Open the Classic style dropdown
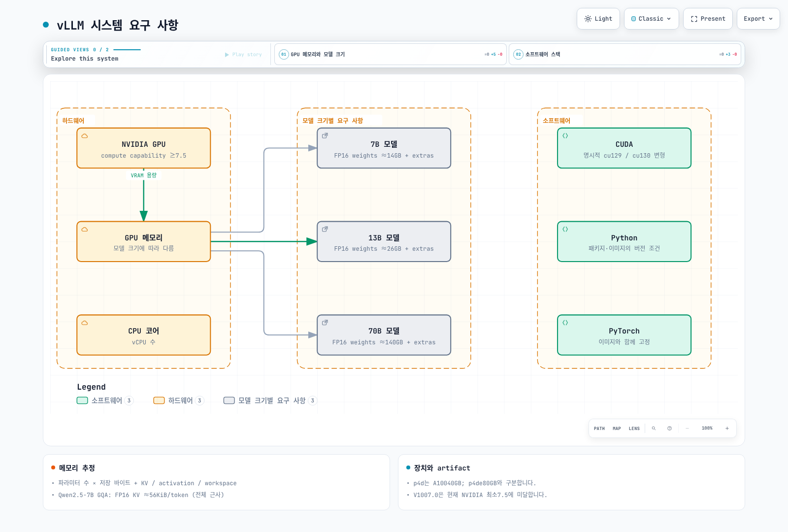 (x=651, y=19)
